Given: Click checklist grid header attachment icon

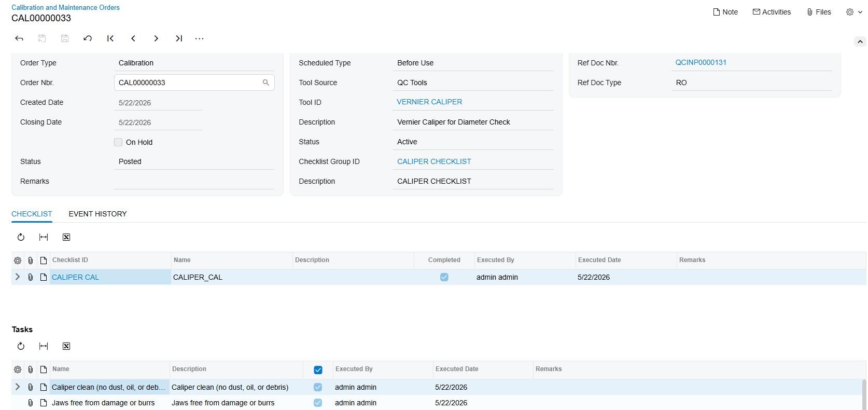Looking at the screenshot, I should pyautogui.click(x=31, y=261).
